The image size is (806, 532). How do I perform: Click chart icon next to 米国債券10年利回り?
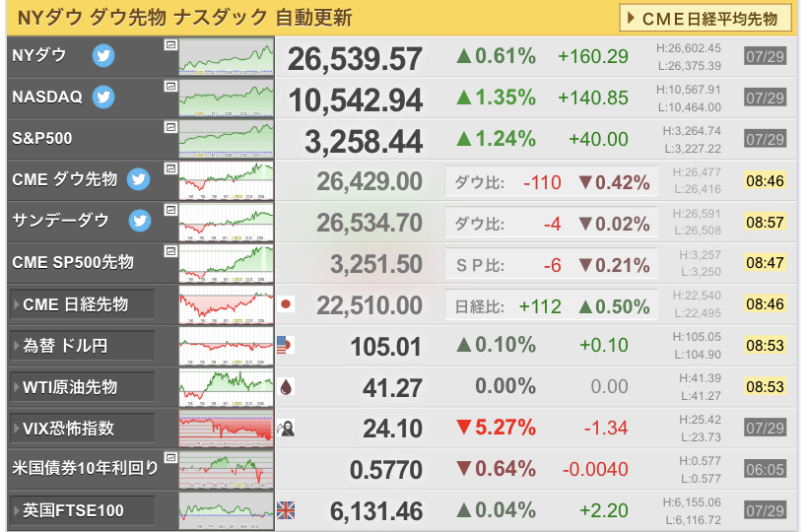point(170,457)
